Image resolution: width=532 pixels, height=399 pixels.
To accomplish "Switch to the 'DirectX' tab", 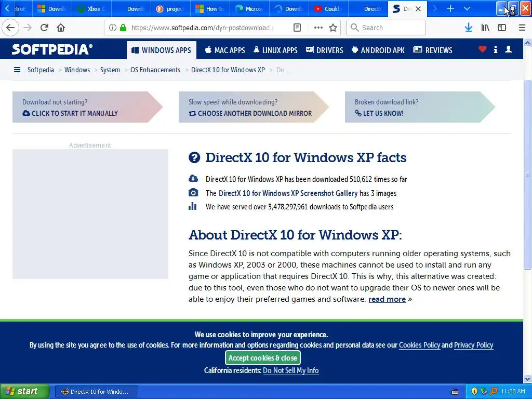I will [x=368, y=9].
